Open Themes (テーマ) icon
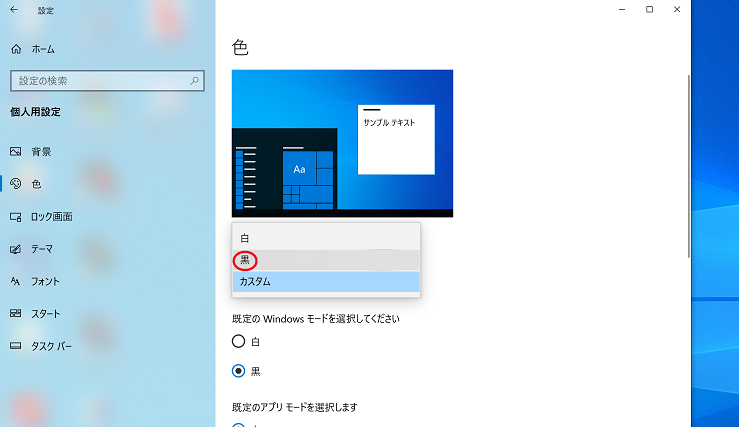Image resolution: width=739 pixels, height=427 pixels. point(16,249)
